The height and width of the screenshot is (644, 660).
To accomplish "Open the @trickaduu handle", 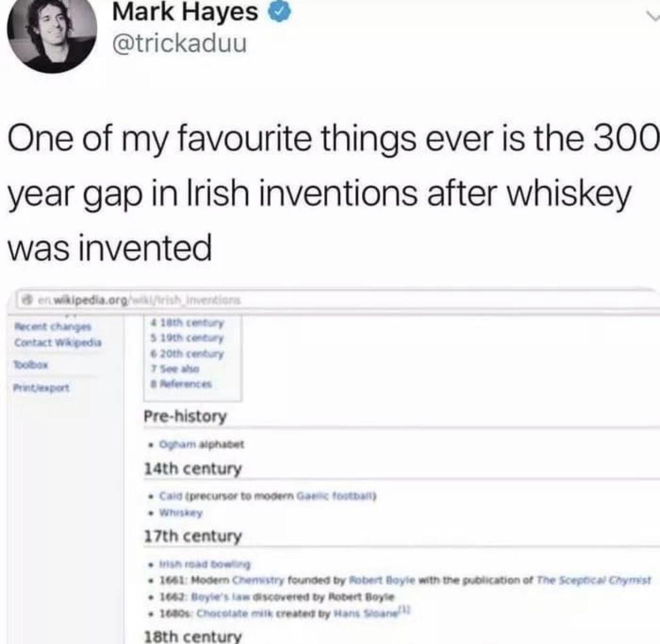I will (x=180, y=43).
